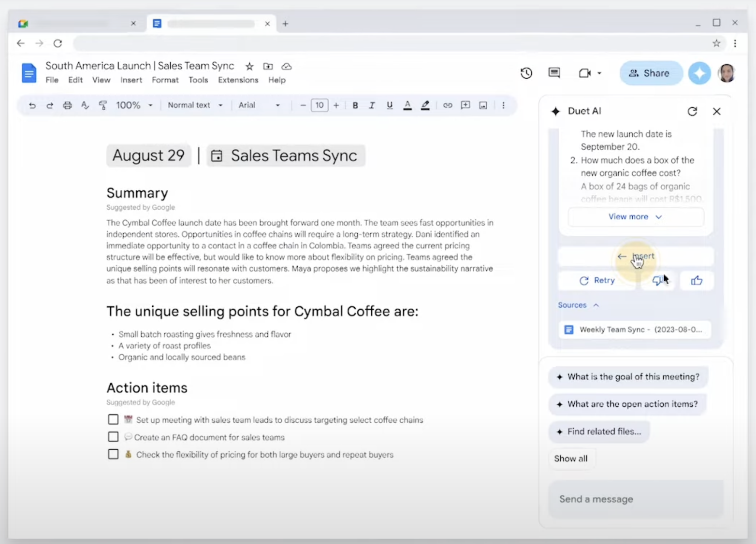756x544 pixels.
Task: Open a new browser tab
Action: [x=285, y=24]
